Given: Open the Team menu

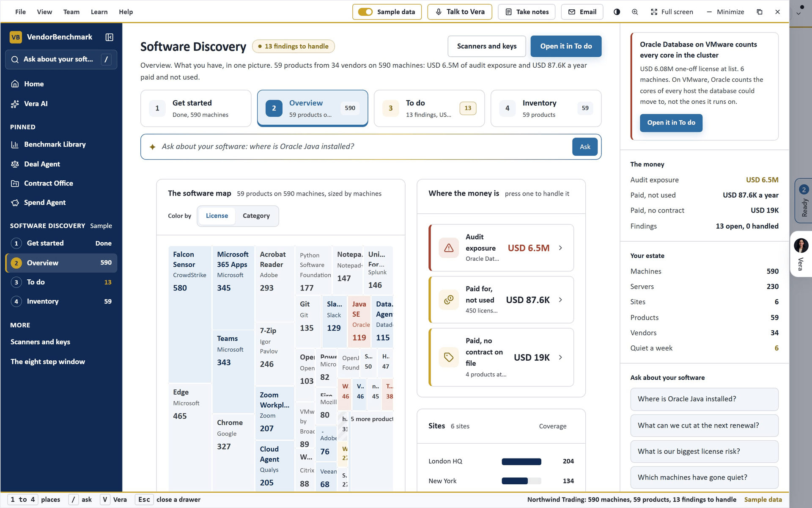Looking at the screenshot, I should click(71, 12).
